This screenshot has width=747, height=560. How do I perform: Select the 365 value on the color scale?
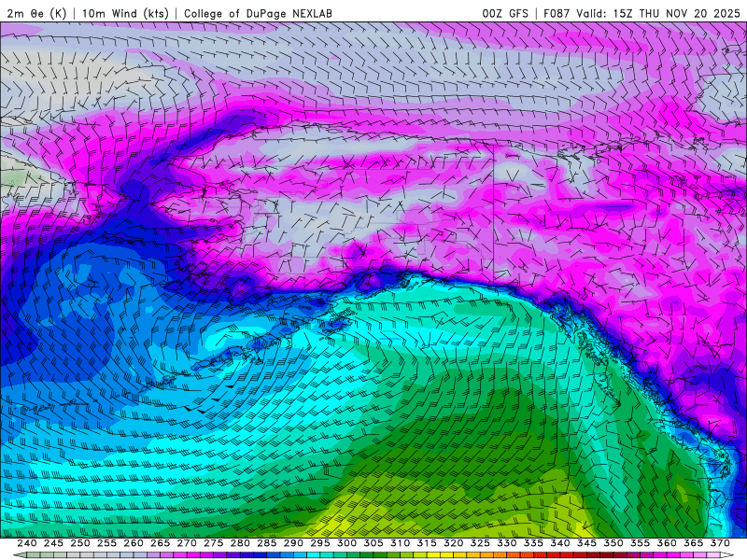[x=694, y=543]
